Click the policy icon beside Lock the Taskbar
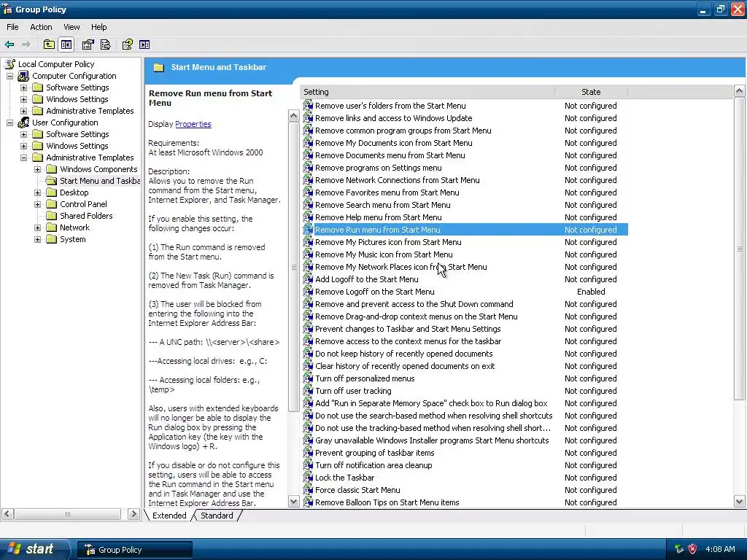Image resolution: width=747 pixels, height=560 pixels. tap(308, 478)
